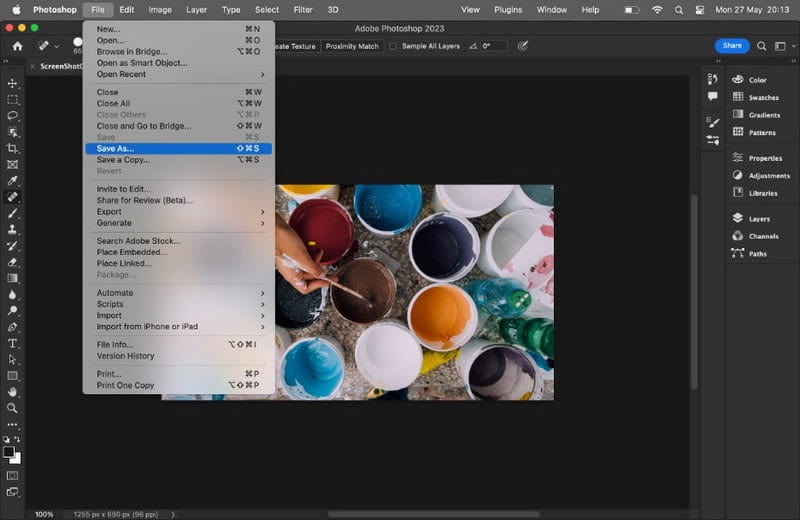Click the Share button
This screenshot has width=800, height=520.
(732, 45)
